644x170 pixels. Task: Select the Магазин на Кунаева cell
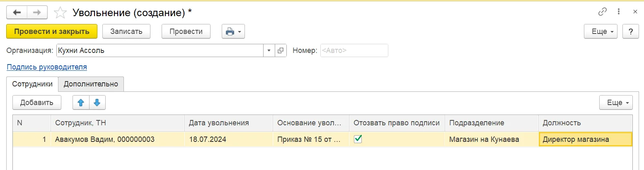pos(491,139)
